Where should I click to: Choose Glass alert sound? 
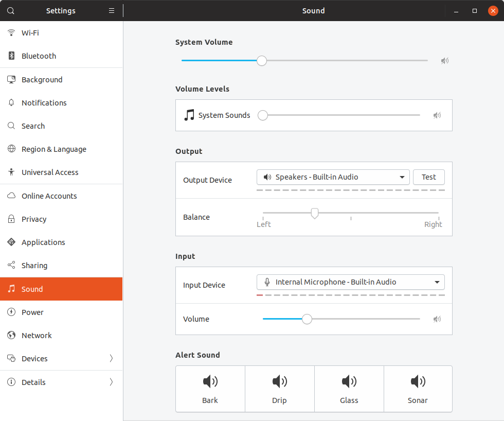click(349, 389)
